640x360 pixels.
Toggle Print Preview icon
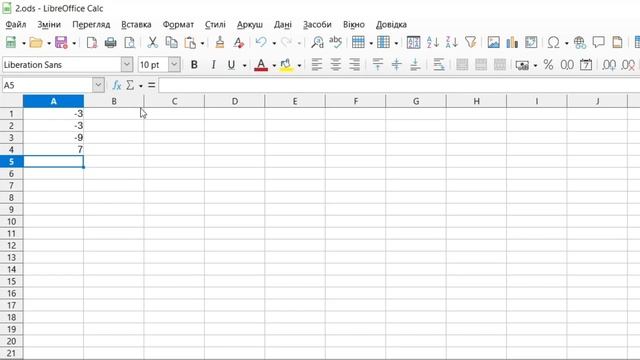tap(129, 42)
